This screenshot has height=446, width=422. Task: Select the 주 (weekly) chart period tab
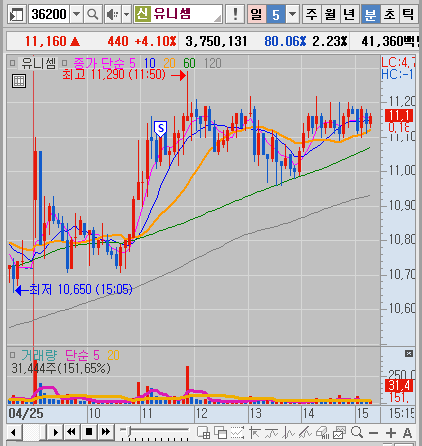point(311,14)
